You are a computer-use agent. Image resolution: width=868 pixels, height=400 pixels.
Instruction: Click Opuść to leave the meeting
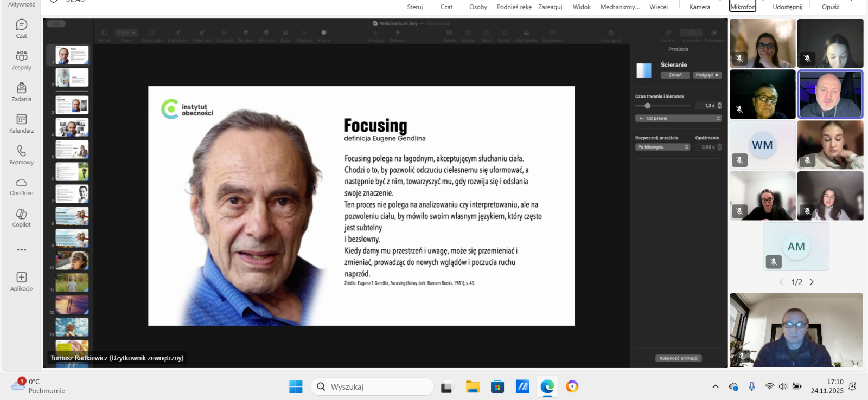(830, 7)
